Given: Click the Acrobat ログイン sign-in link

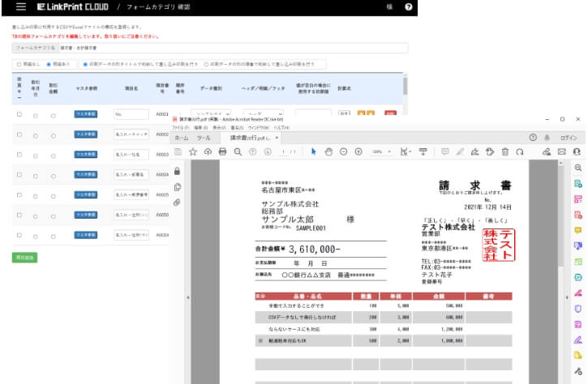Looking at the screenshot, I should pos(569,138).
